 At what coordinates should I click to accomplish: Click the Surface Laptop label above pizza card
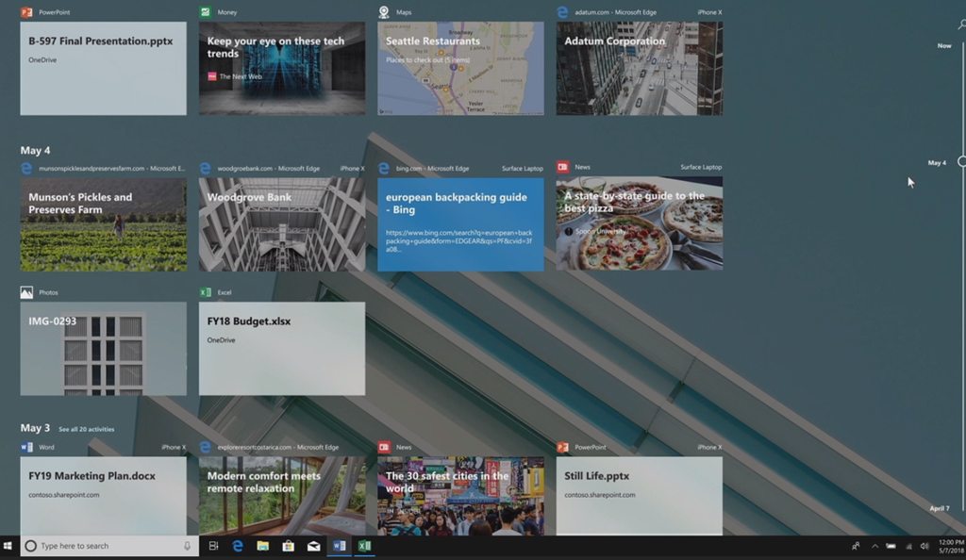click(701, 167)
